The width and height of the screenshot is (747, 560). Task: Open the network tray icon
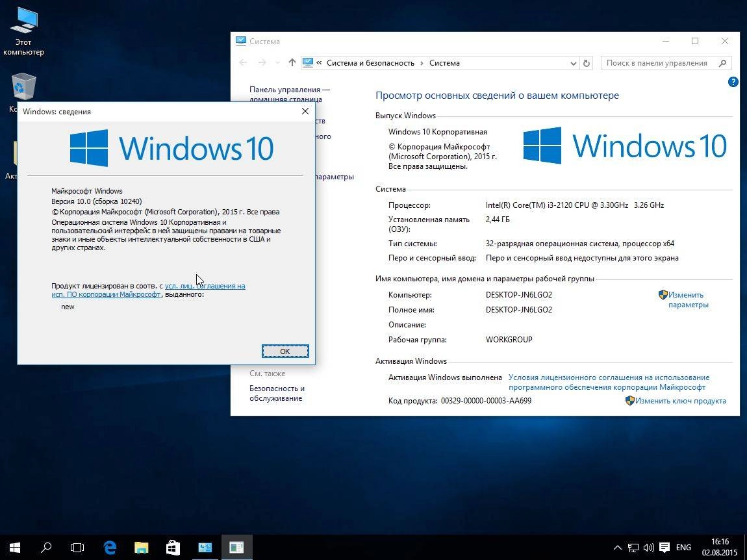point(633,548)
